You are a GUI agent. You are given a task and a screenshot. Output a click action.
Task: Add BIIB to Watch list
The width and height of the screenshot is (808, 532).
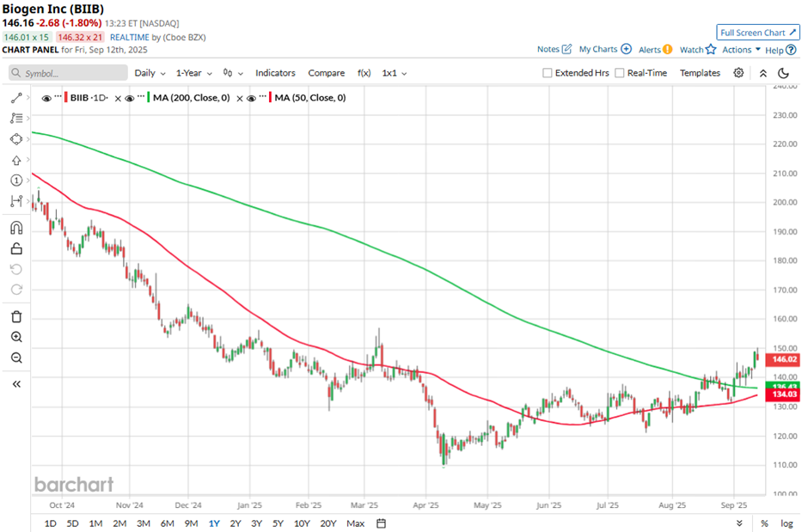click(698, 50)
